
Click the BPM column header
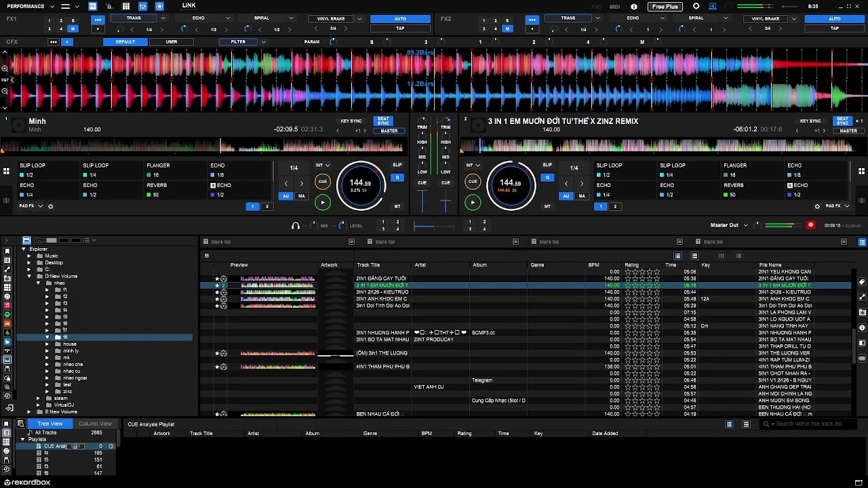(594, 265)
